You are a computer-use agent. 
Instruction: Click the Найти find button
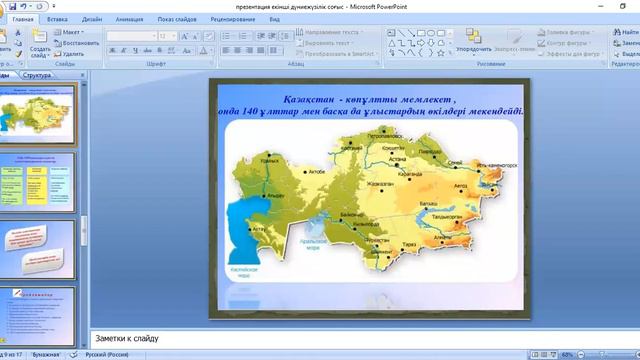pos(626,32)
